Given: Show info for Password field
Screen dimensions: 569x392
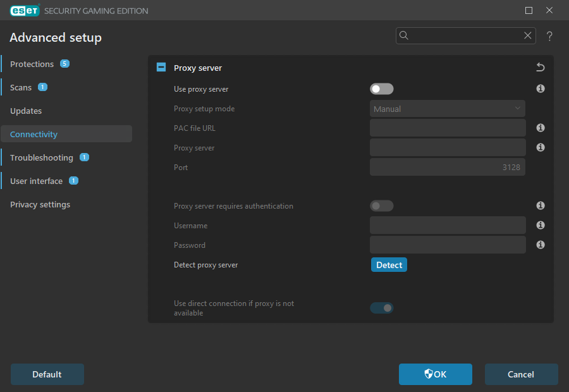Looking at the screenshot, I should (x=541, y=245).
